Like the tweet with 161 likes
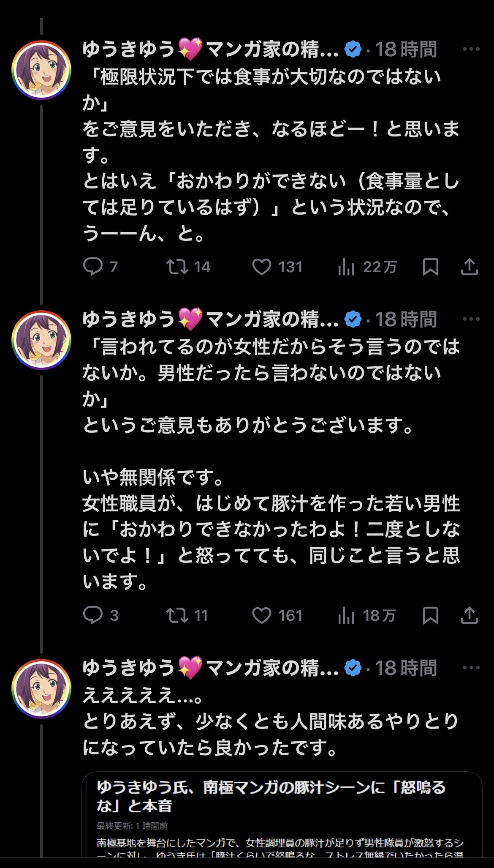Image resolution: width=494 pixels, height=868 pixels. coord(262,615)
